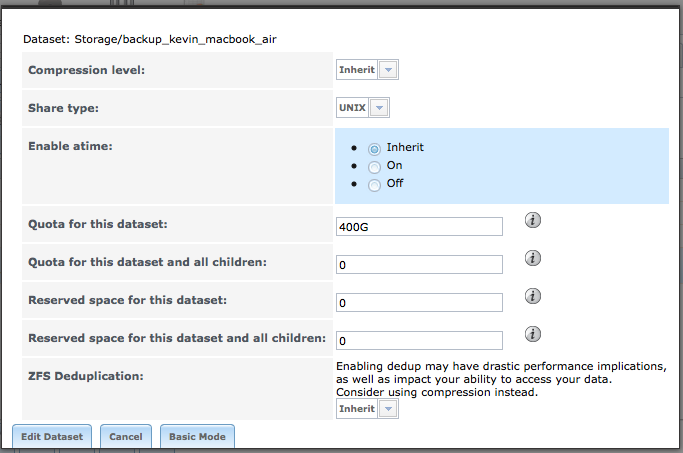The height and width of the screenshot is (453, 683).
Task: Cancel the dataset edit dialog
Action: point(126,436)
